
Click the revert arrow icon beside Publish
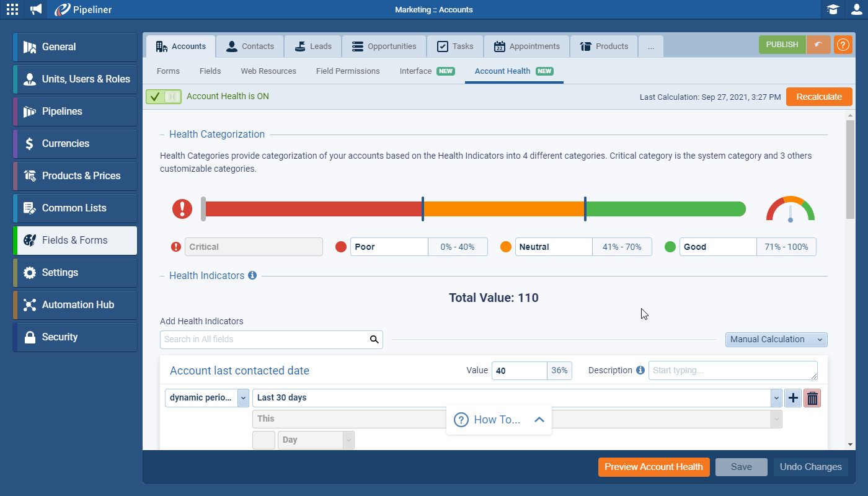tap(818, 45)
